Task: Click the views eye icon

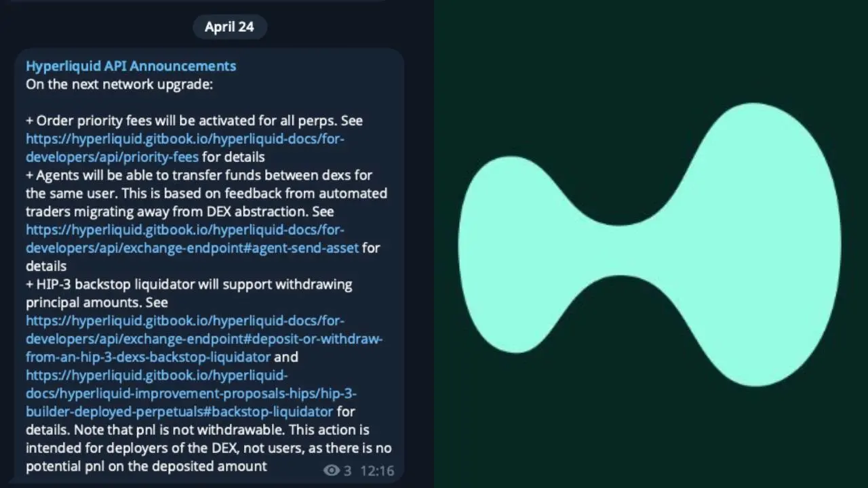Action: [x=331, y=470]
